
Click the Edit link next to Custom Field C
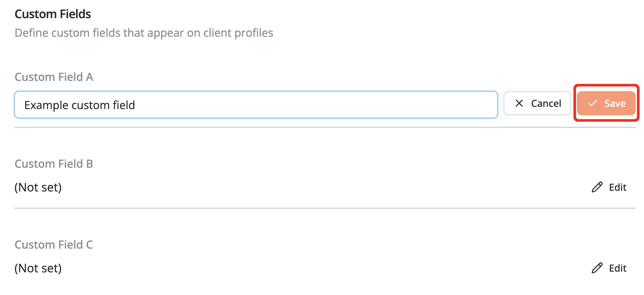(x=617, y=268)
